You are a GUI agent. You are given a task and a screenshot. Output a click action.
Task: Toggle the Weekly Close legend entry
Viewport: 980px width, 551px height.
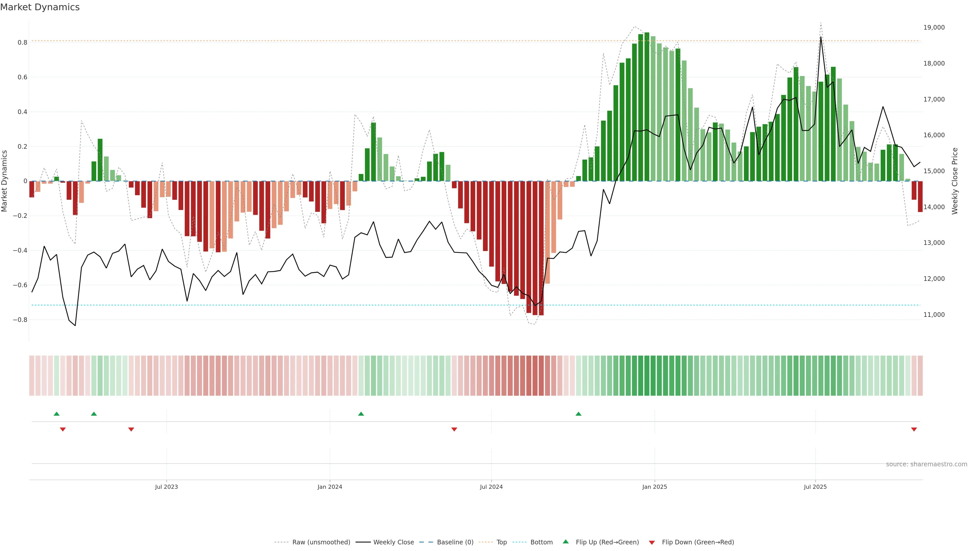coord(393,542)
